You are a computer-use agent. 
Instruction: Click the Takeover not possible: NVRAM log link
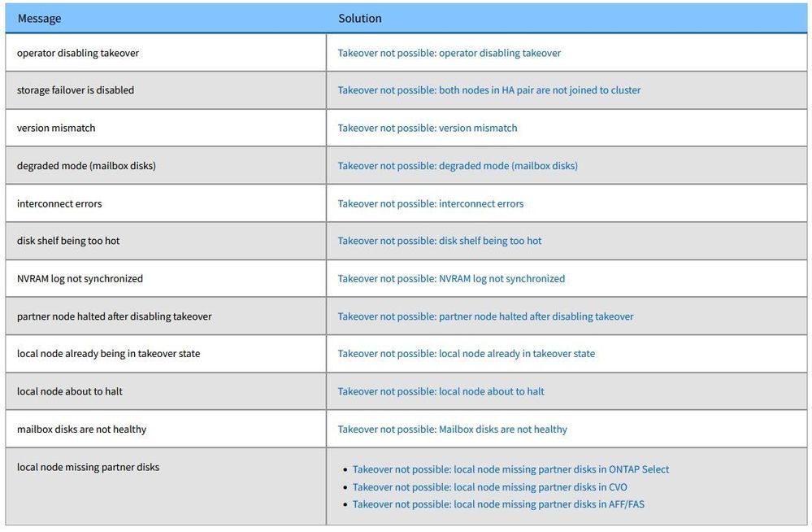(451, 278)
